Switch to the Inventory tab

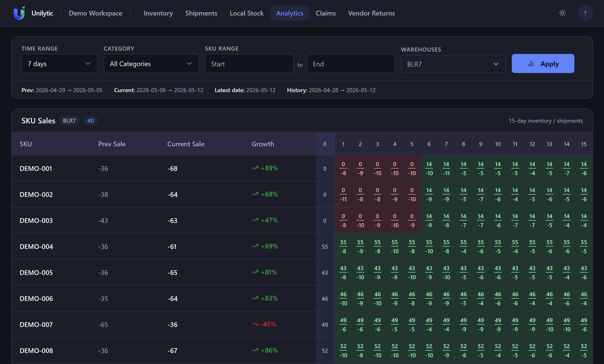point(158,13)
